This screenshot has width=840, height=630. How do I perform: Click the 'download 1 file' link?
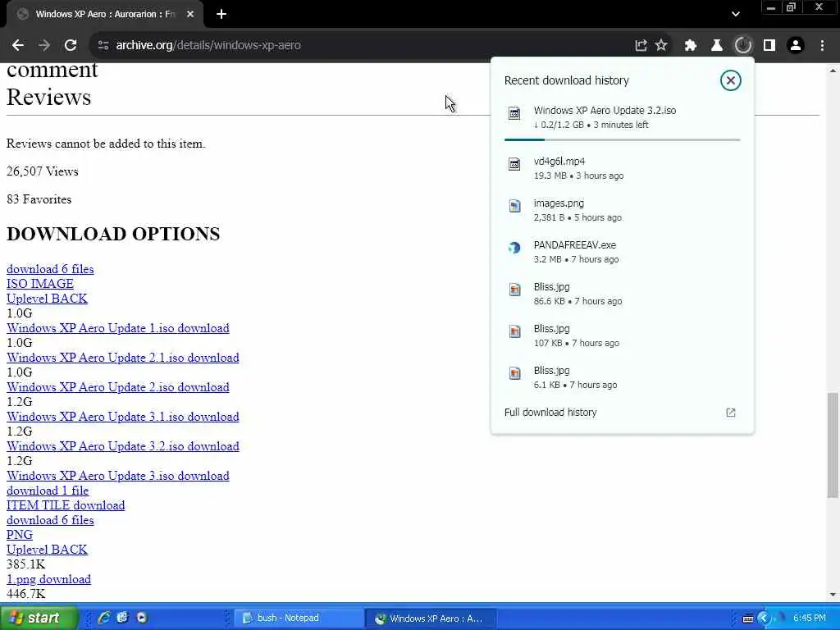tap(48, 491)
